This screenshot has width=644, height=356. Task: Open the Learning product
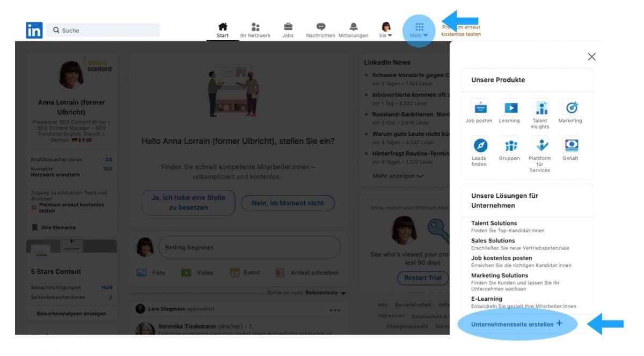(x=509, y=111)
